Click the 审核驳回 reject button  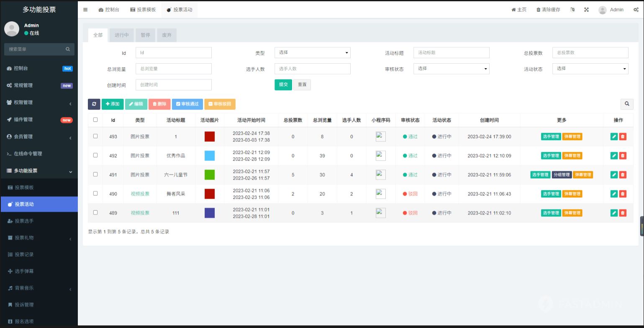(x=220, y=104)
